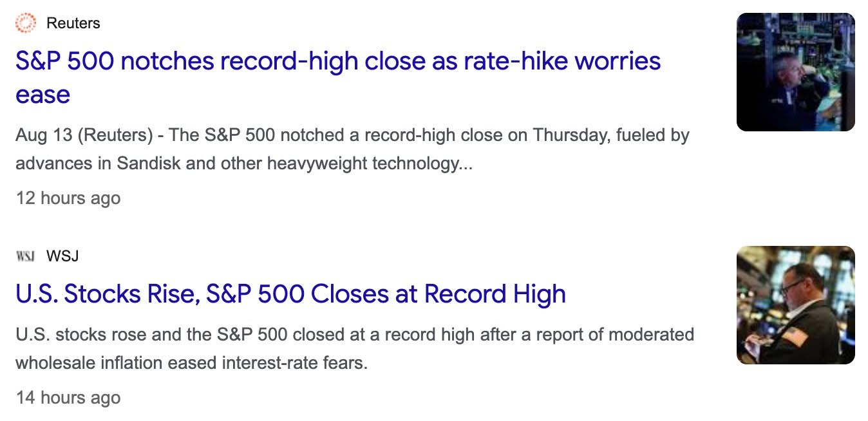The image size is (868, 421).
Task: Select the Reuters source name label
Action: (x=73, y=23)
